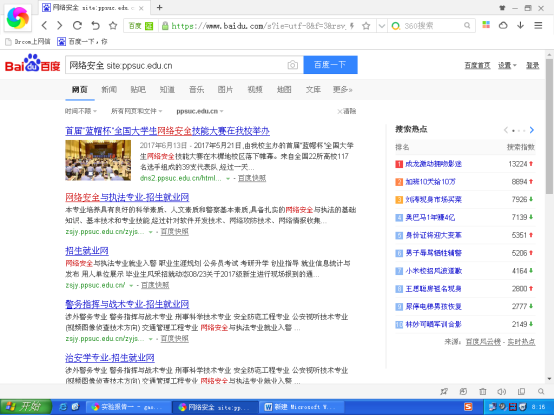Switch to the 视频 tab

click(255, 89)
